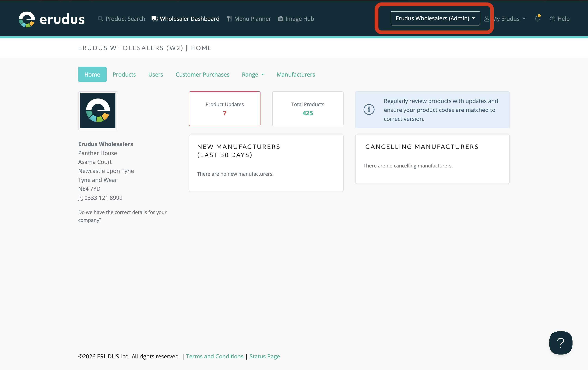Click the user profile icon

[487, 19]
